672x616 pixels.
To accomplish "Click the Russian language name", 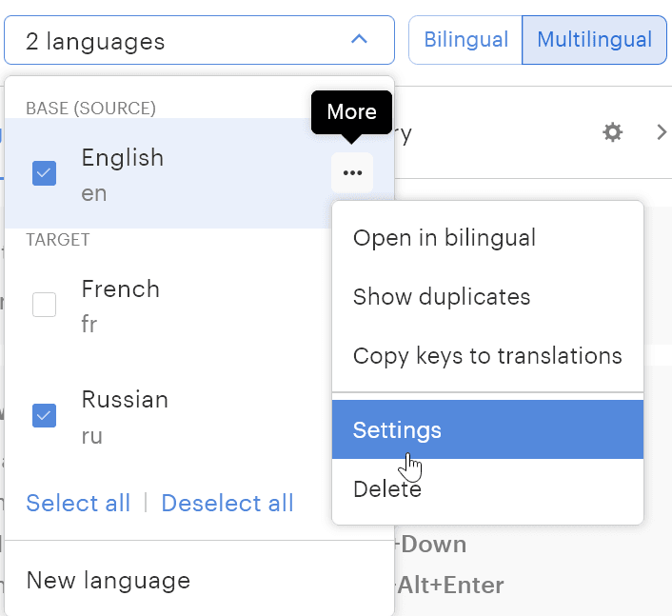I will pyautogui.click(x=125, y=400).
